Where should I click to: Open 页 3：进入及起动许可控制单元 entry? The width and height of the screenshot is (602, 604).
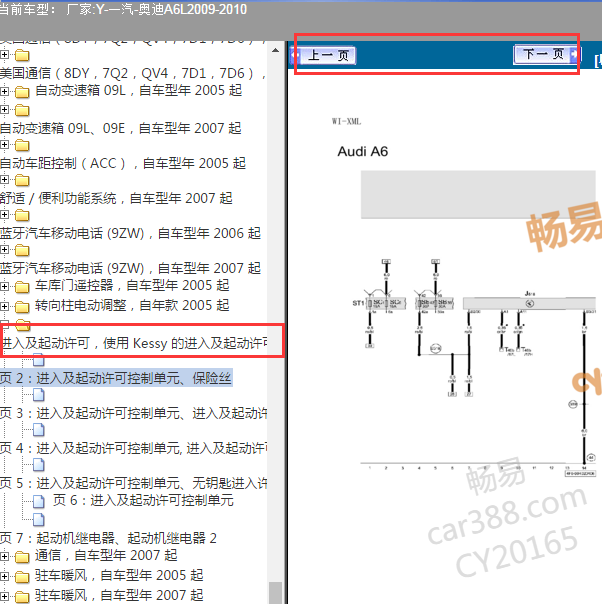[134, 413]
